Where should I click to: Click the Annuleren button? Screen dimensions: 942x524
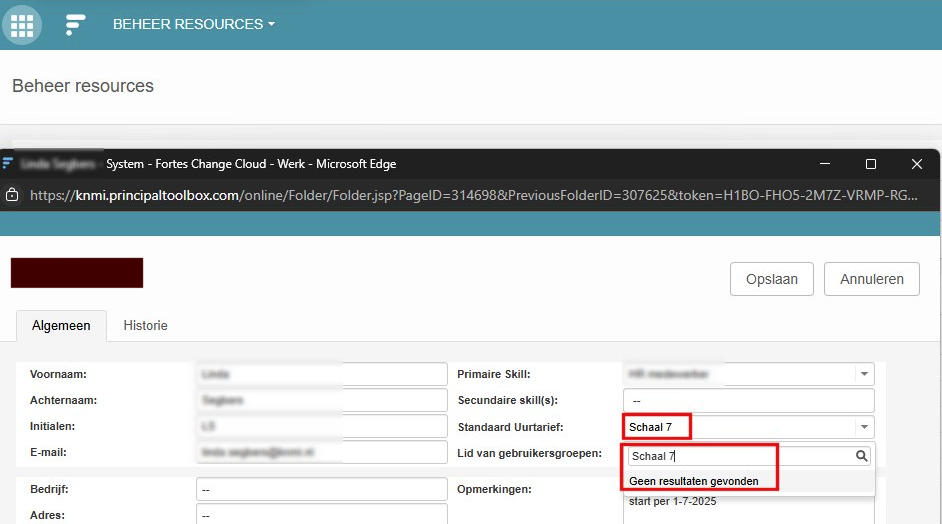click(x=871, y=279)
